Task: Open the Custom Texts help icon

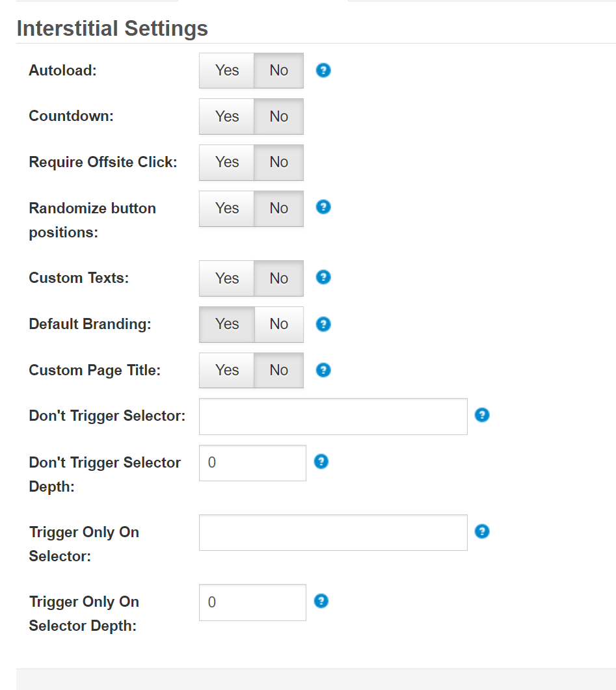Action: [323, 277]
